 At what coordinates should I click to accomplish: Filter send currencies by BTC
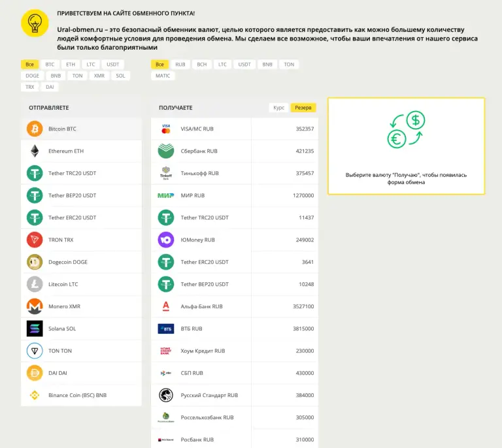pyautogui.click(x=50, y=64)
